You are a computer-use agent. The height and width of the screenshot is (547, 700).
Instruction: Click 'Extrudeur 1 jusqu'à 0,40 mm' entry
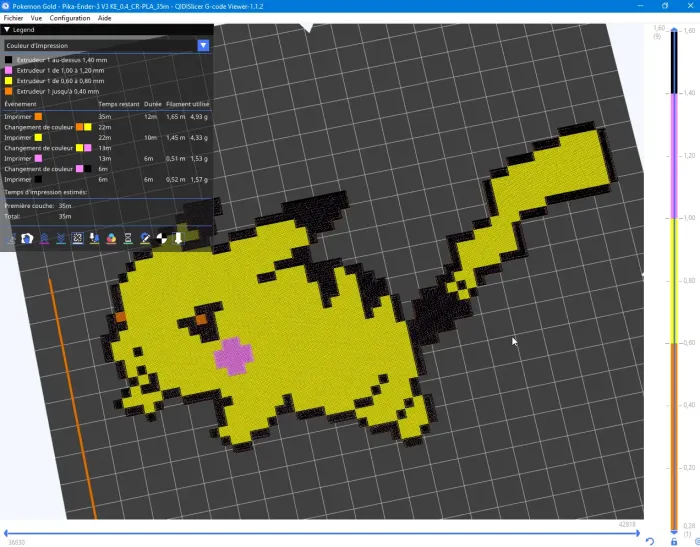coord(58,92)
